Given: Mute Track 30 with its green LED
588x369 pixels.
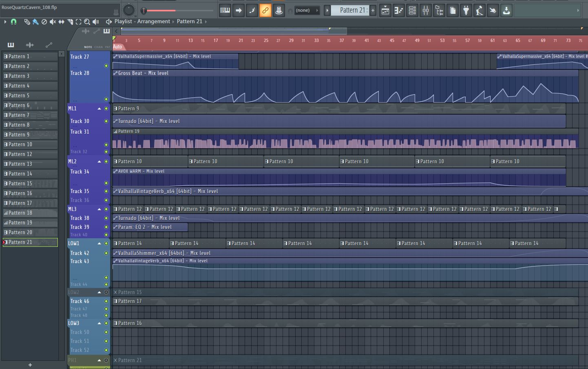Looking at the screenshot, I should point(106,121).
